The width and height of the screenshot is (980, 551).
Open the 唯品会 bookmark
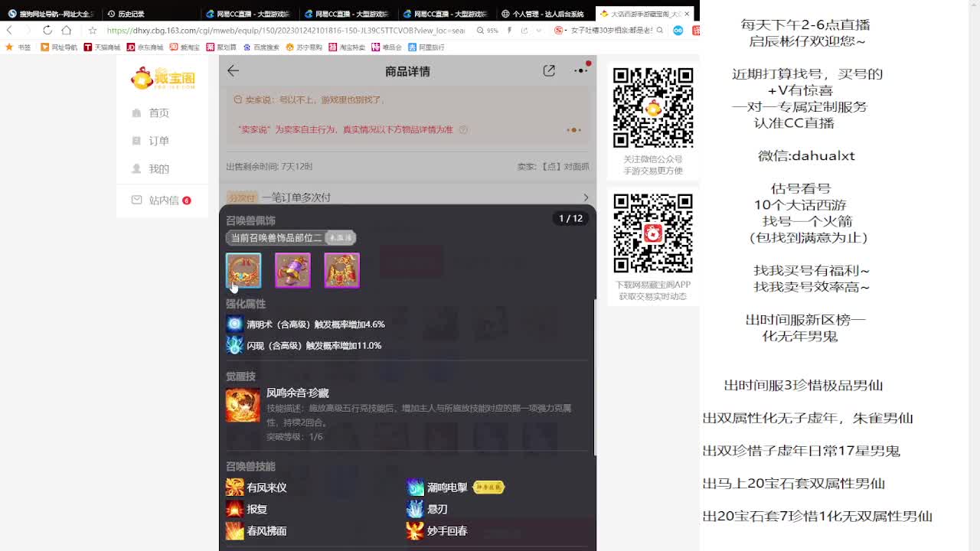tap(387, 47)
